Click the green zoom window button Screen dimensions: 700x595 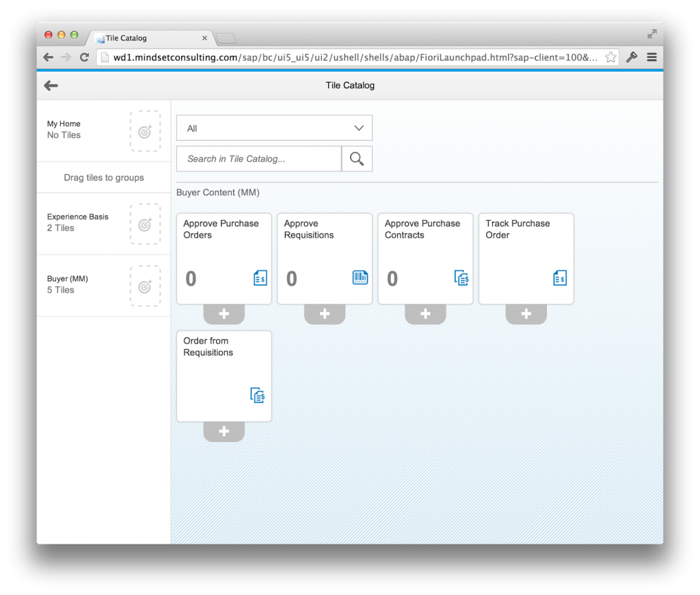click(x=74, y=35)
